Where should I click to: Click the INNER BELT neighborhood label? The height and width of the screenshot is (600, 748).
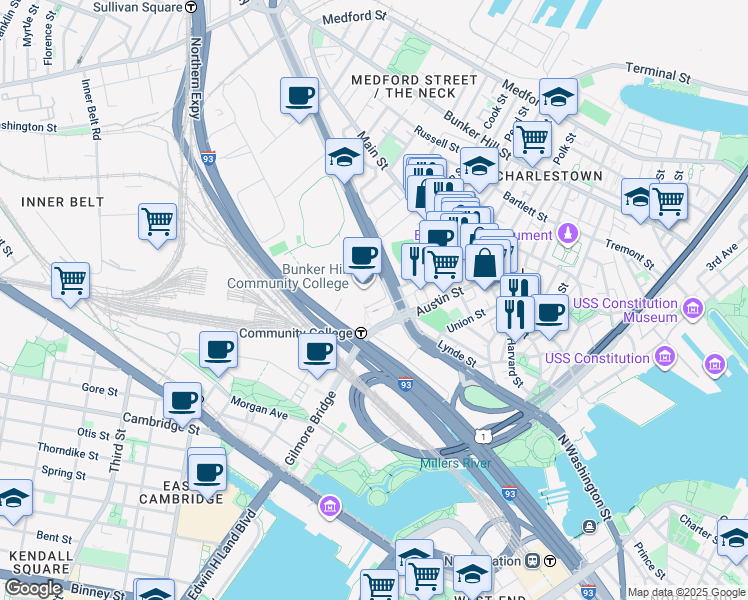(x=62, y=202)
